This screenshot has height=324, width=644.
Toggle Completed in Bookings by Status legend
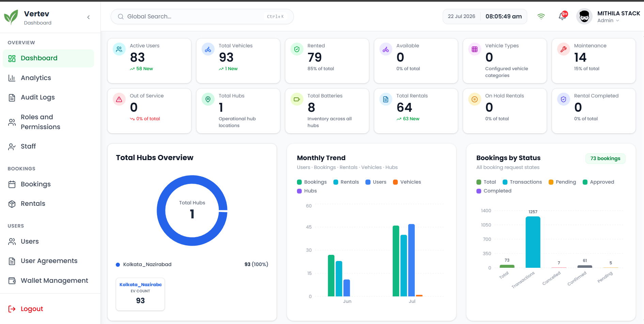(x=494, y=191)
